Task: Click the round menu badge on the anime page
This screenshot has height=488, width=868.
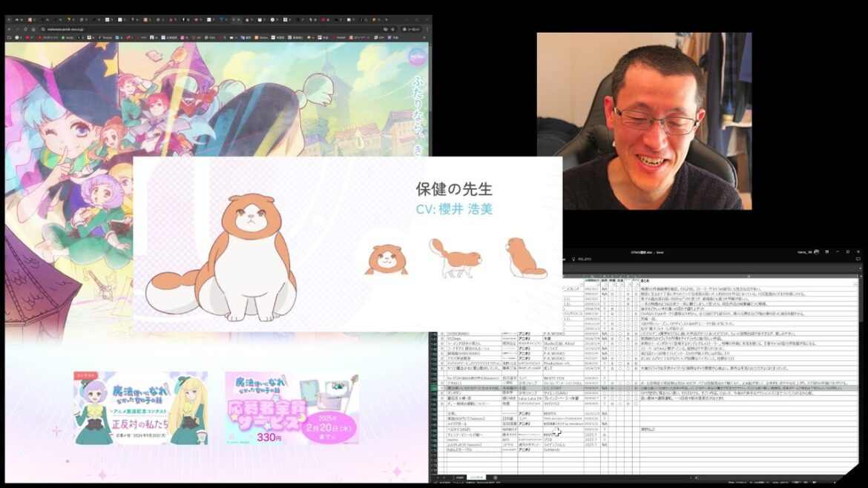Action: point(418,56)
